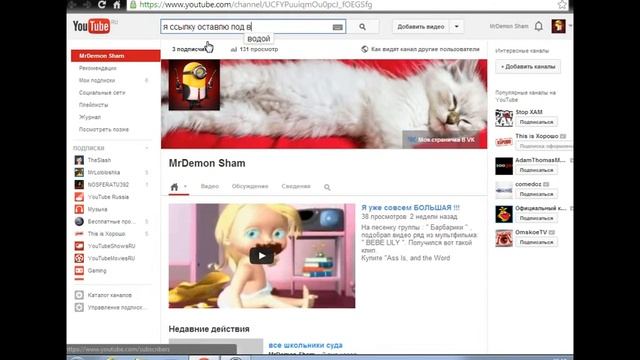640x360 pixels.
Task: Open YouTube Russia subscription
Action: pos(108,197)
